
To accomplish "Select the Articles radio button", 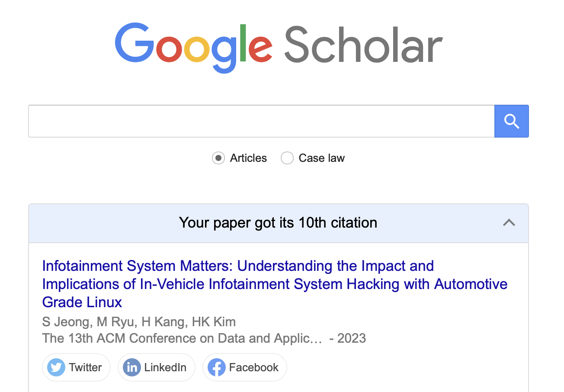I will pos(218,158).
